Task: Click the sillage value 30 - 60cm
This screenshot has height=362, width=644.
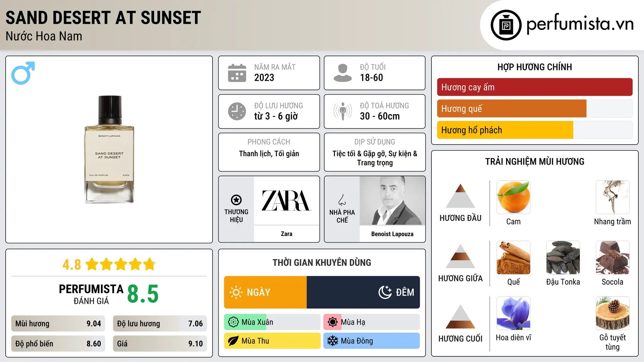Action: click(380, 116)
